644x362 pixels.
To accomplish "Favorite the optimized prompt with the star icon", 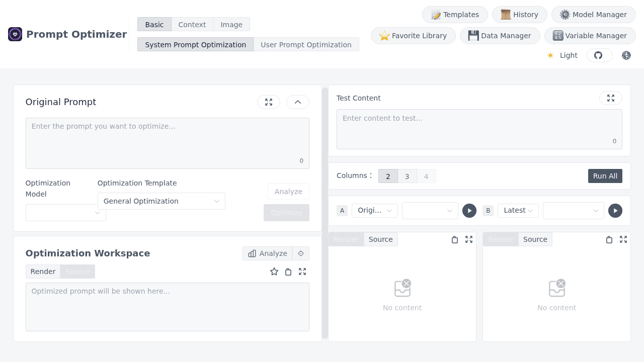I will 274,271.
